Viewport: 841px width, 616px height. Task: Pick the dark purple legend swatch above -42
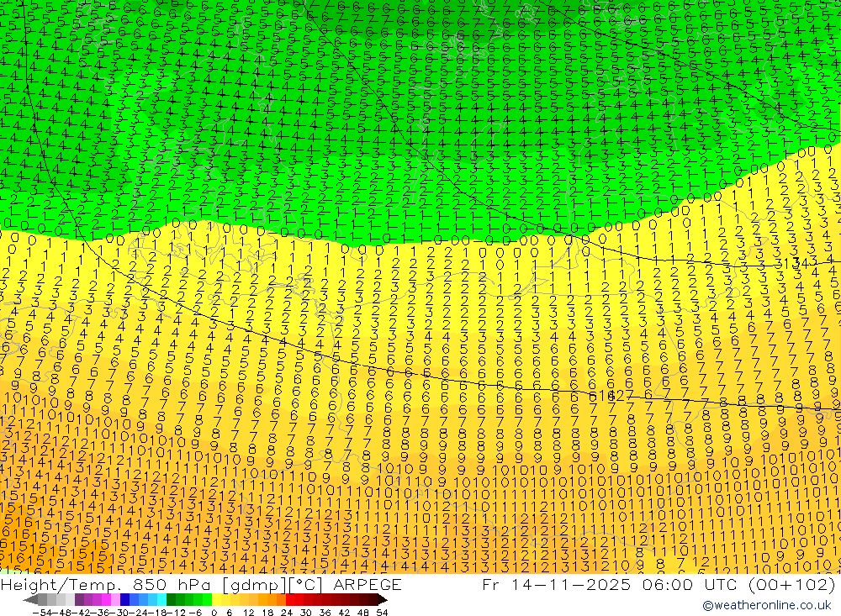tap(79, 600)
